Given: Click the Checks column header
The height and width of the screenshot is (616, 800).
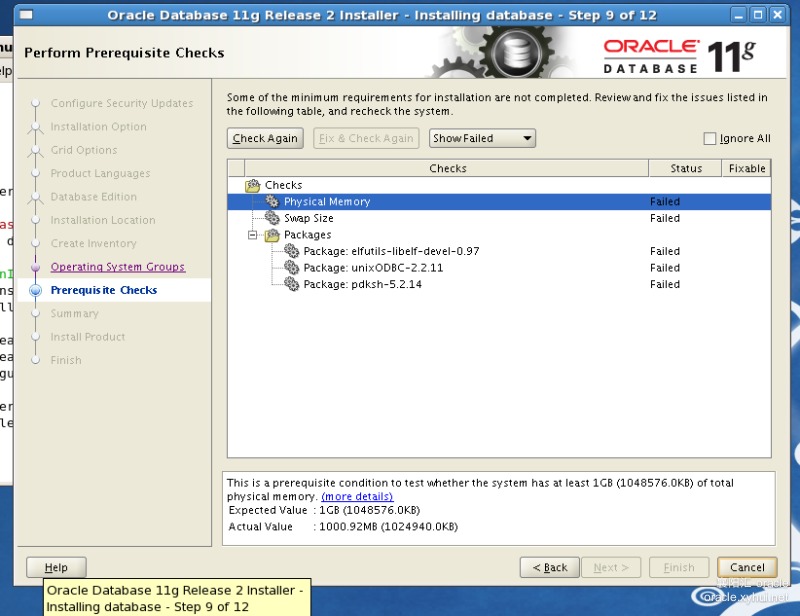Looking at the screenshot, I should pyautogui.click(x=447, y=168).
